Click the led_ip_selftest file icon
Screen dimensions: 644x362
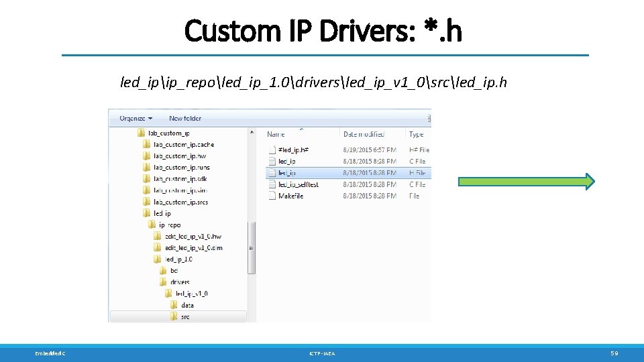[x=272, y=184]
